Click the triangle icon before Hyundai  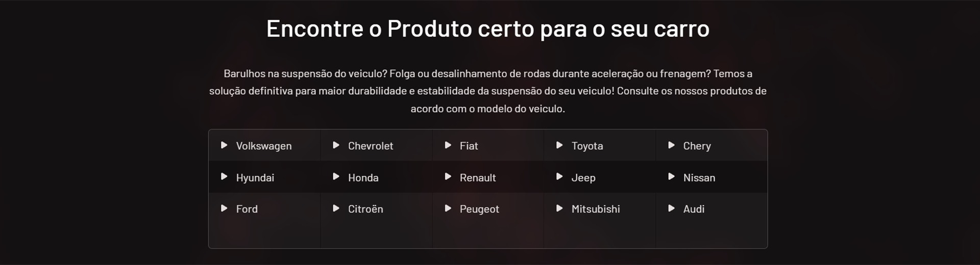click(224, 177)
